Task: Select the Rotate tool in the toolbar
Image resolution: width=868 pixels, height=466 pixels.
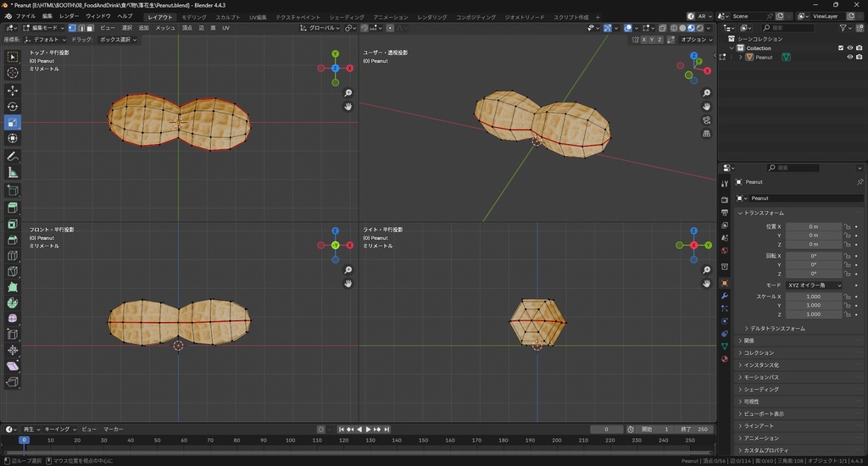Action: 13,107
